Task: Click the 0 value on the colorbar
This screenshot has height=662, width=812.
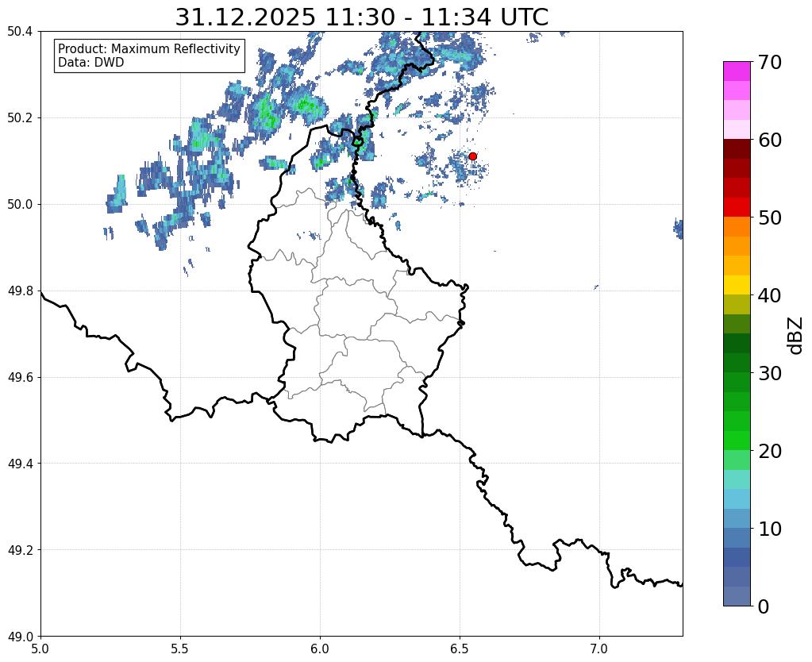Action: point(764,606)
